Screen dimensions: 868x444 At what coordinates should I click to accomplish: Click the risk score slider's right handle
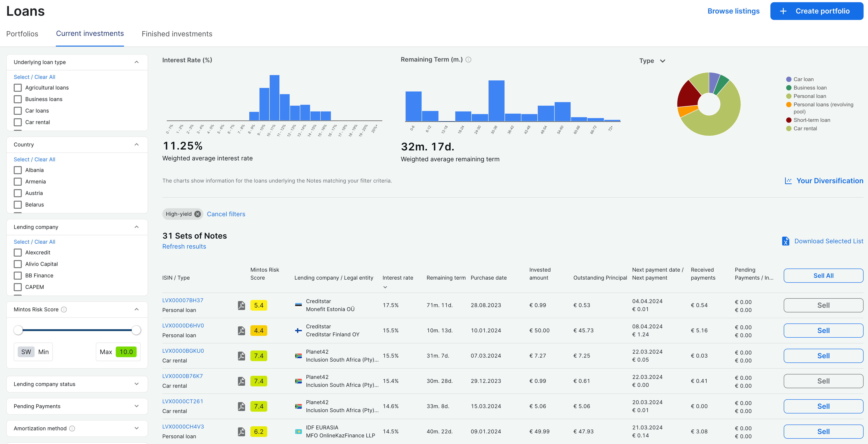(x=136, y=330)
